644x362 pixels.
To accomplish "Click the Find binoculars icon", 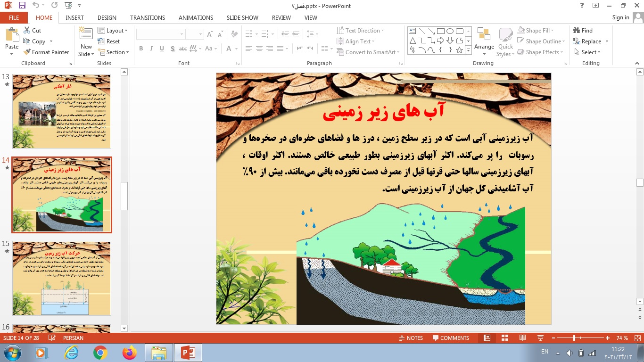I will (x=576, y=31).
